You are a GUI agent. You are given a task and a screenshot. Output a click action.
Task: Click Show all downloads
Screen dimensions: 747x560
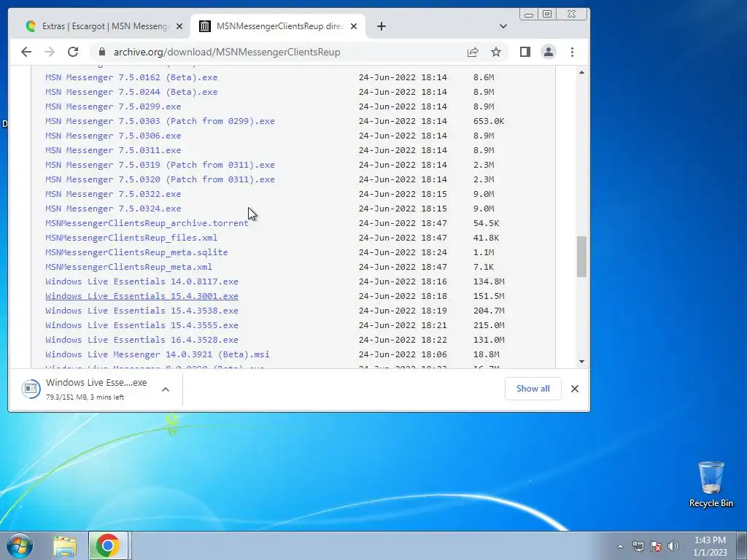[x=533, y=389]
